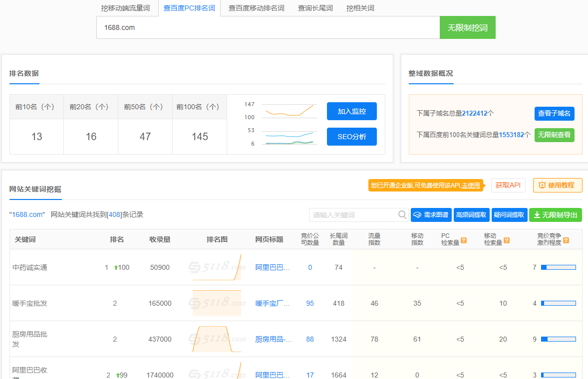Viewport: 588px width, 379px height.
Task: Click the 排名 column header
Action: coord(117,239)
